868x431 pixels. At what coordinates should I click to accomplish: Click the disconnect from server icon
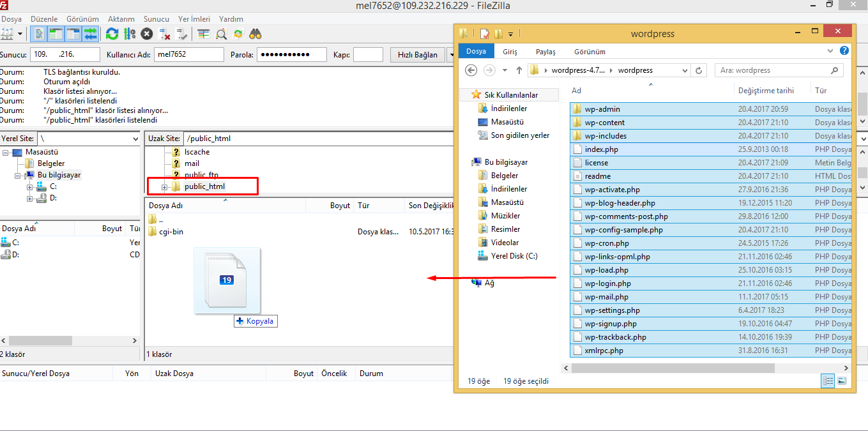(x=165, y=34)
